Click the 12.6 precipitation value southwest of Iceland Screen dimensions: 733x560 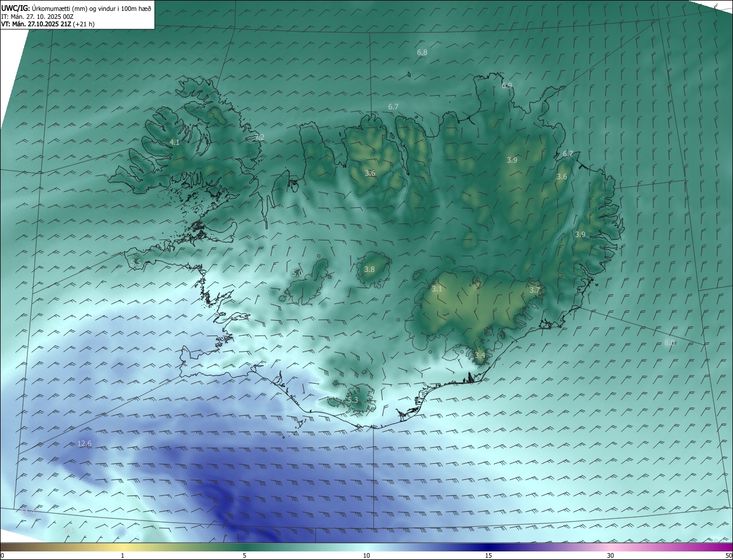point(84,443)
